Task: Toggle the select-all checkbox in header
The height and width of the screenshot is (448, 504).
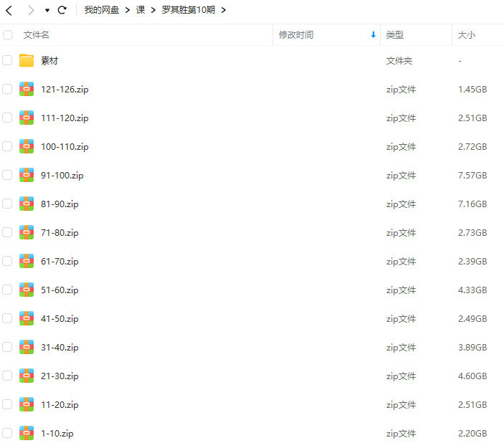Action: click(x=8, y=34)
